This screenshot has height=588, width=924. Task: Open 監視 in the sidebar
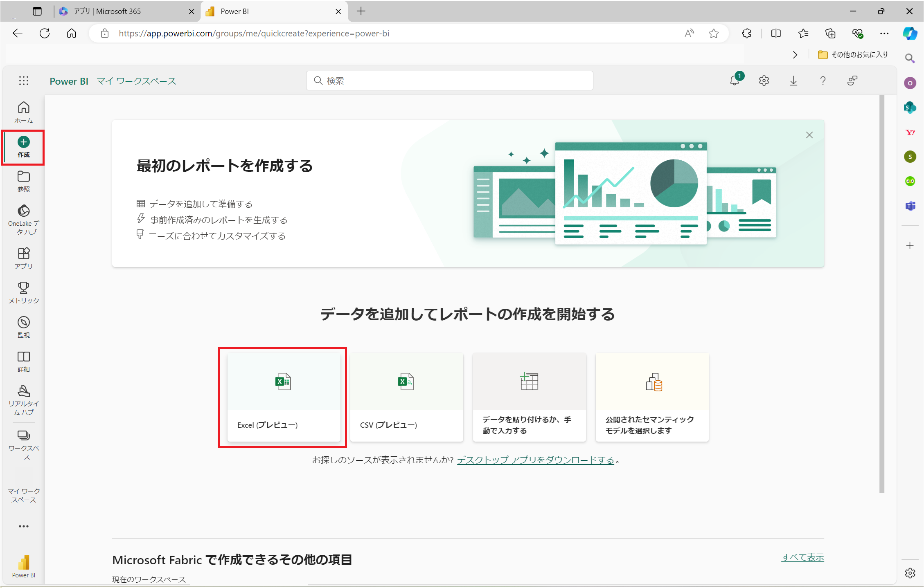(23, 327)
